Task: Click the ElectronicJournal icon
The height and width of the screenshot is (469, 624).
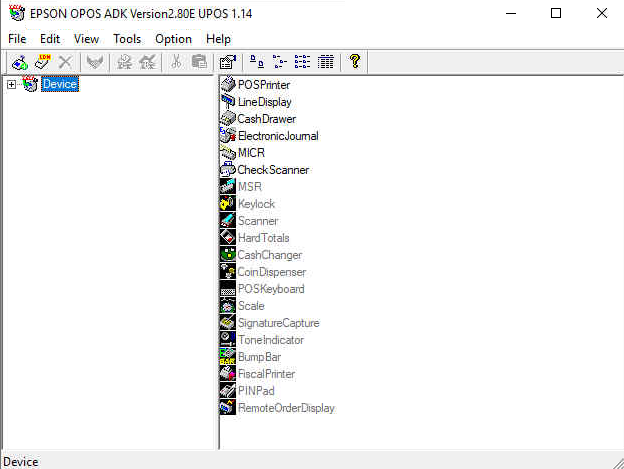Action: point(228,136)
